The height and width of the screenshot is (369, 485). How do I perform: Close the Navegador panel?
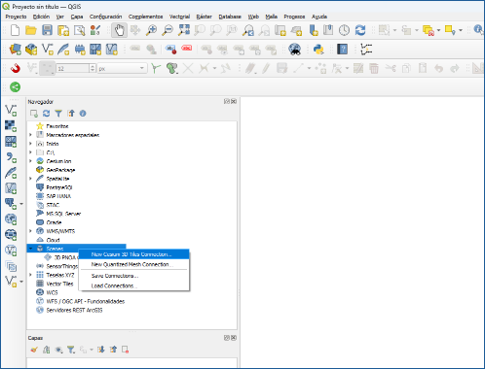(234, 101)
